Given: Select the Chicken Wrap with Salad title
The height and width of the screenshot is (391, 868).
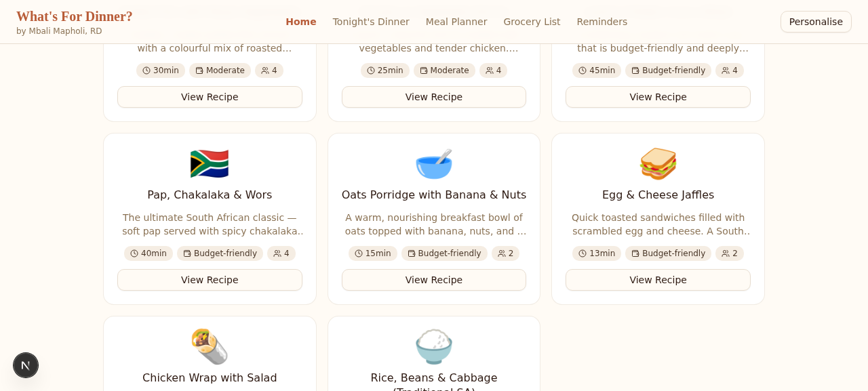Looking at the screenshot, I should point(210,378).
